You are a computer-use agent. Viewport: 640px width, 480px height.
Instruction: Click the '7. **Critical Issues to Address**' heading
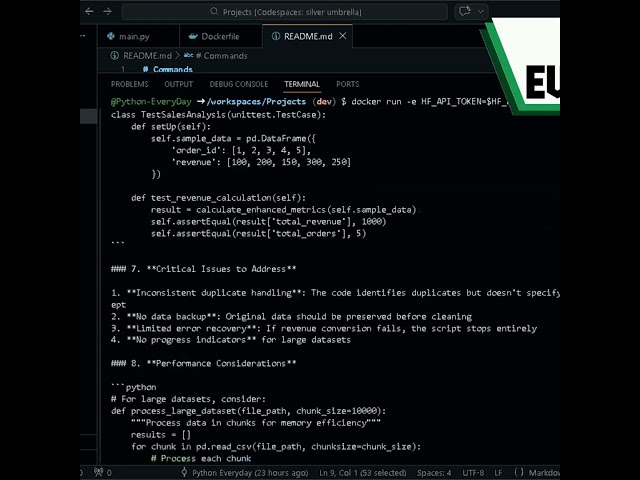click(x=203, y=269)
